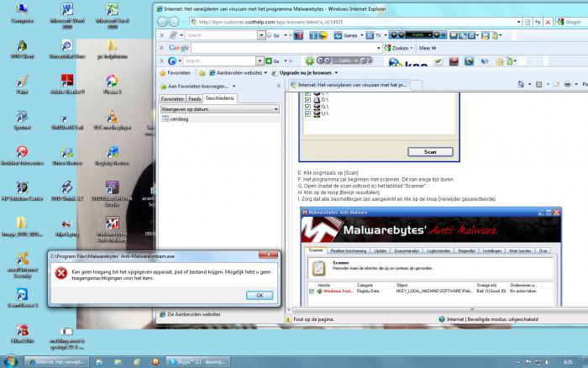Click Meer » on the Google toolbar

click(x=428, y=48)
